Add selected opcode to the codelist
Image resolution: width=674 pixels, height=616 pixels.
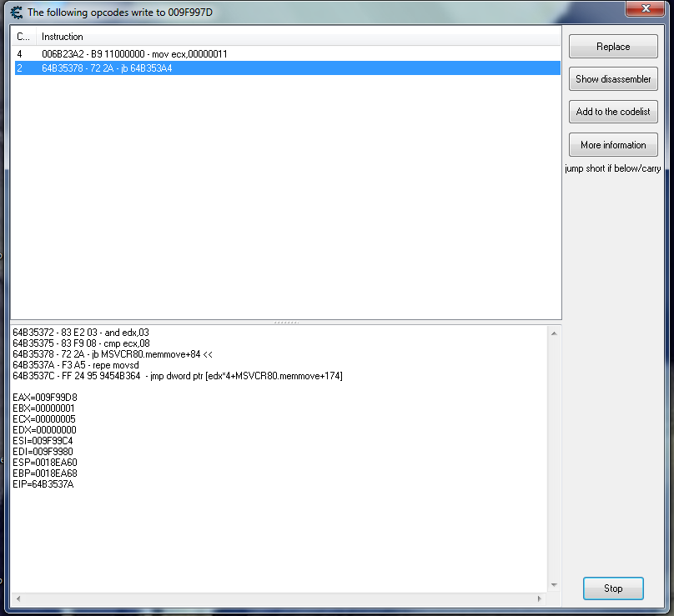click(613, 112)
